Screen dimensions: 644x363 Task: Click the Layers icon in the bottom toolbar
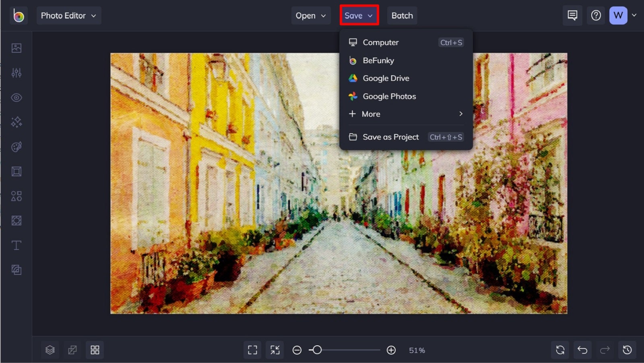click(50, 350)
